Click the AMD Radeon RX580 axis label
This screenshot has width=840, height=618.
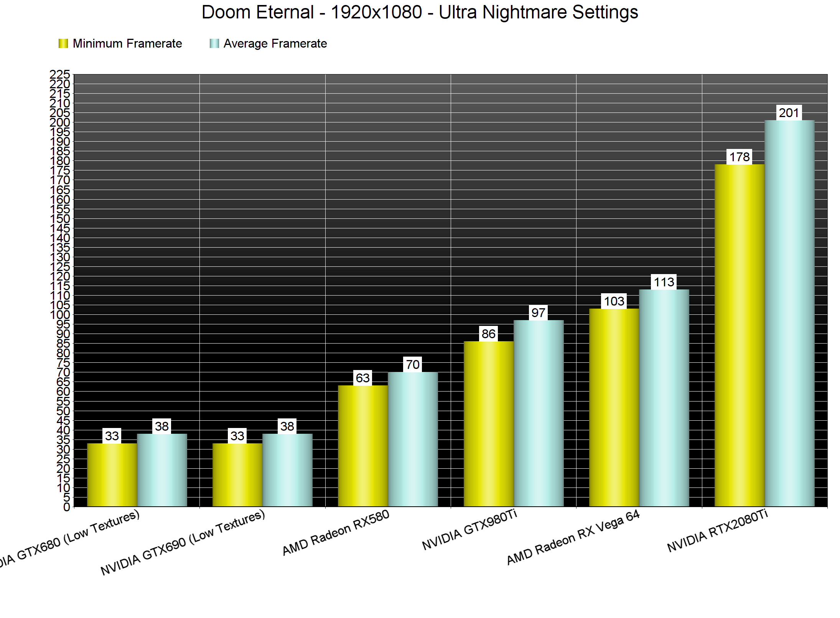click(x=336, y=533)
